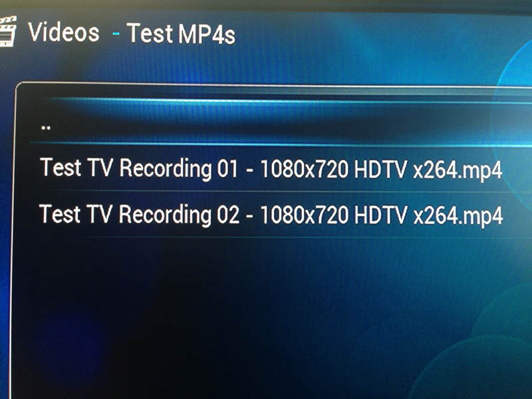Click 'x264.mp4' in the Recording 01 row

click(x=458, y=170)
